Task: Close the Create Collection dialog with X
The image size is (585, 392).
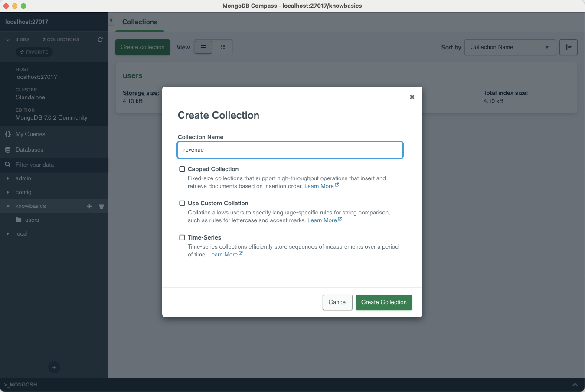Action: tap(412, 97)
